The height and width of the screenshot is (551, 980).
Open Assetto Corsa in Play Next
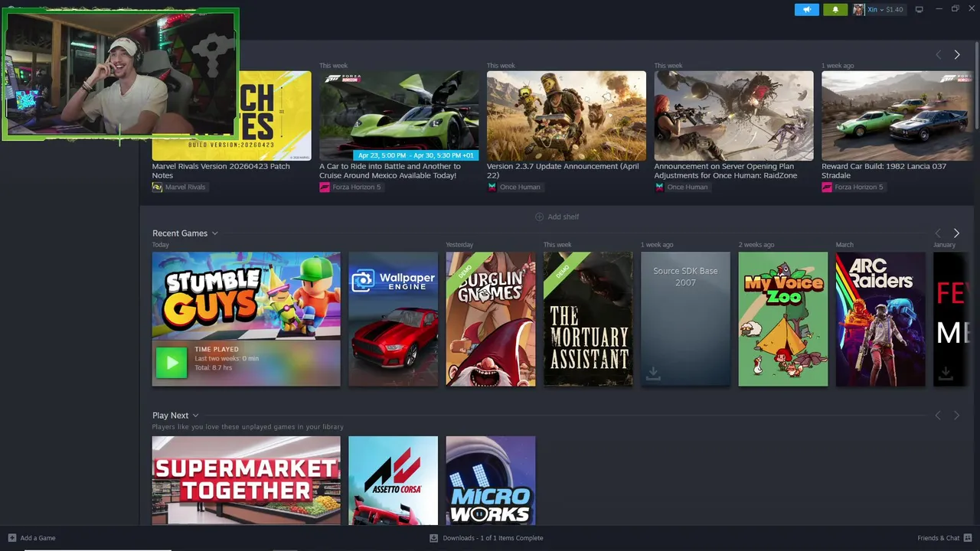point(394,481)
